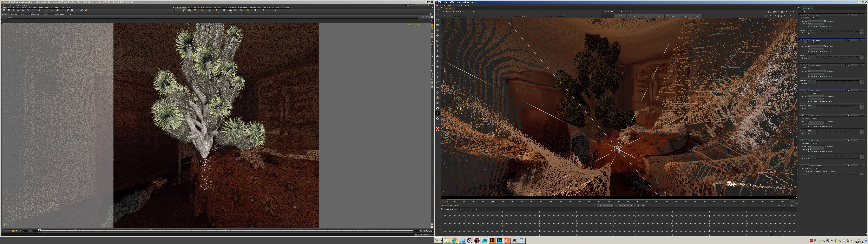Adjust the Point detail slider of DeepToPoints6
The image size is (868, 244).
(x=838, y=56)
